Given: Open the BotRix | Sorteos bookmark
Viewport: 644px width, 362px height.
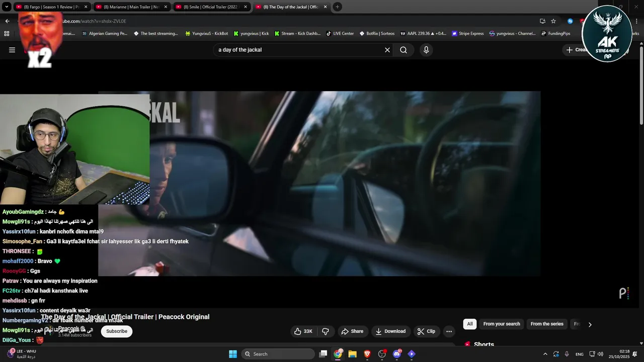Looking at the screenshot, I should tap(377, 34).
